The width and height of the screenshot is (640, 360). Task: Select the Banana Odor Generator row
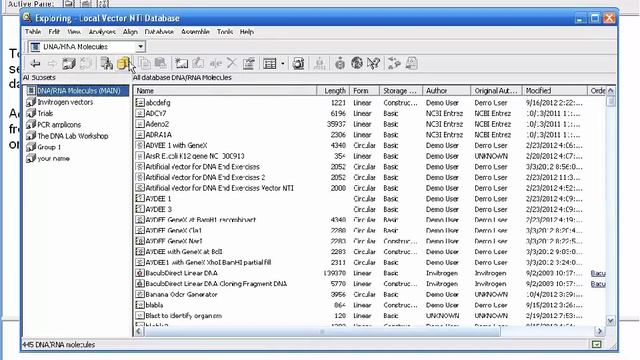(x=369, y=294)
